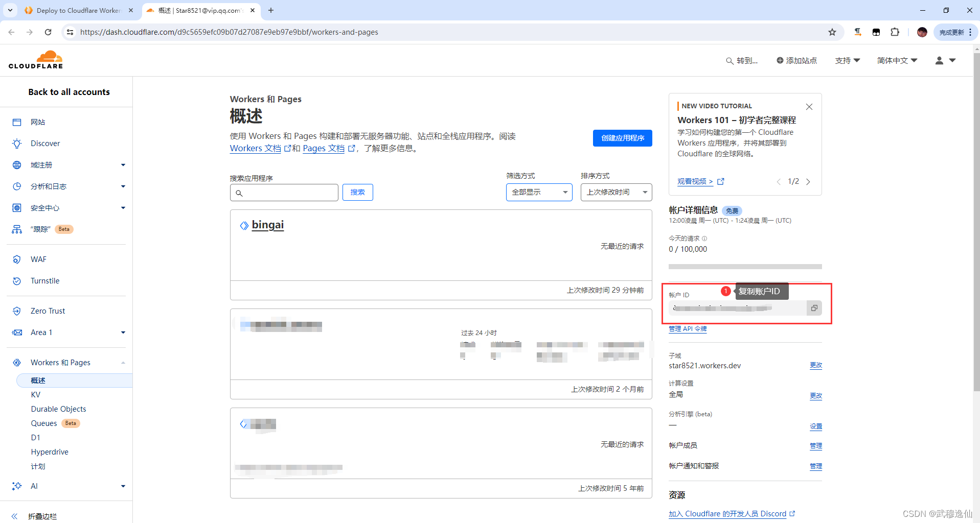Open the 全部显示 filter dropdown
980x523 pixels.
(x=539, y=192)
